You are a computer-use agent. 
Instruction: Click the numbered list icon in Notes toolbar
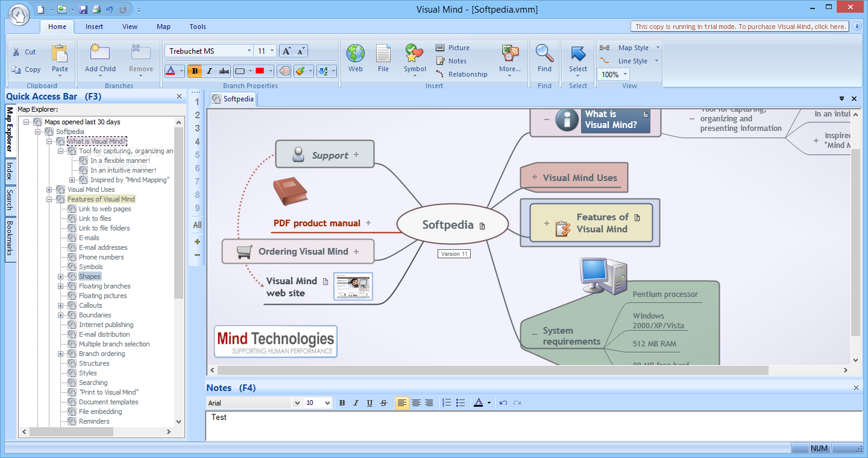click(x=447, y=403)
